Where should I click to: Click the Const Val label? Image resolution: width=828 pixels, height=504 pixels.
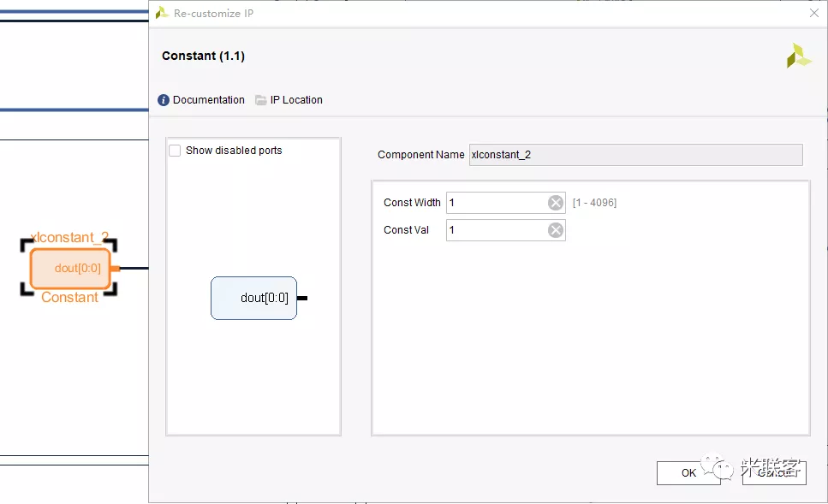coord(406,230)
